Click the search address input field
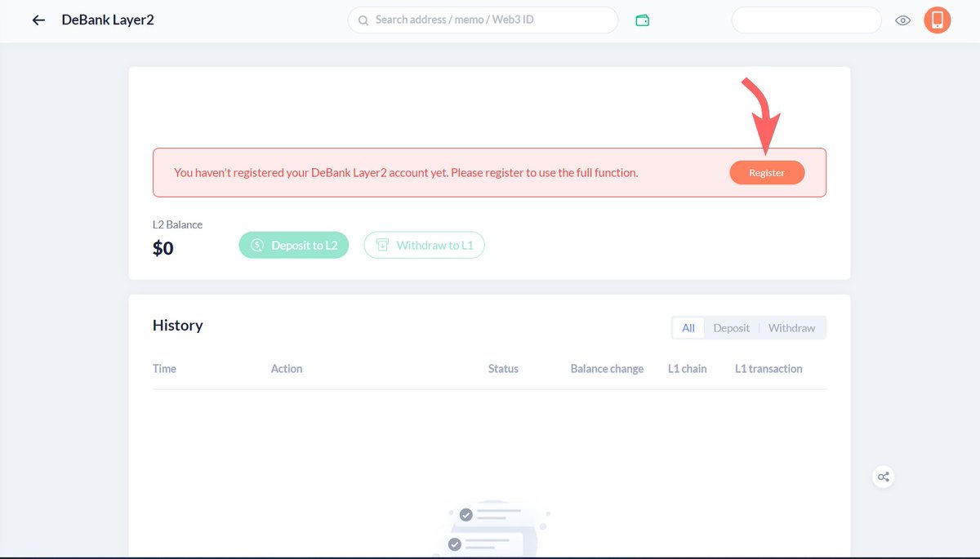This screenshot has width=980, height=559. (x=482, y=20)
